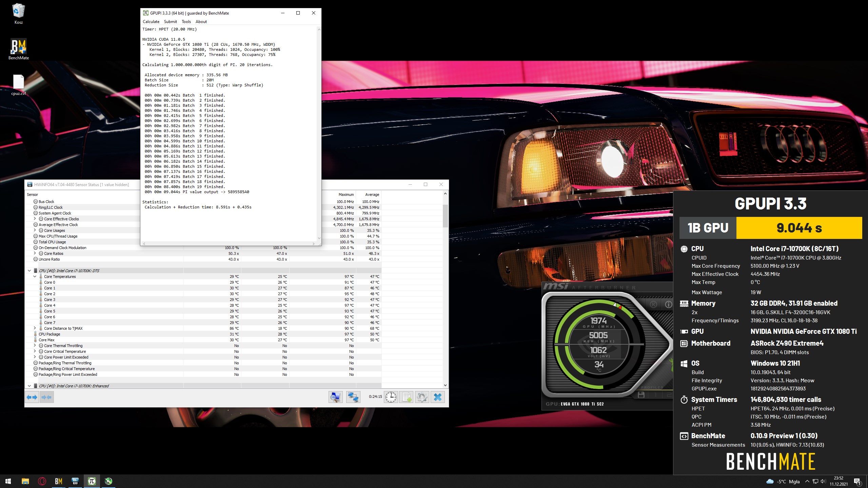
Task: Select the Uncore Ratio sensor row
Action: pos(203,259)
